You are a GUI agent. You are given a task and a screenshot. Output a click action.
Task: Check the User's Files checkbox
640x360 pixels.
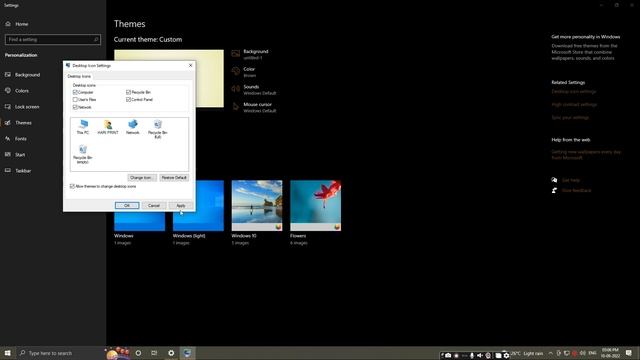pos(75,100)
